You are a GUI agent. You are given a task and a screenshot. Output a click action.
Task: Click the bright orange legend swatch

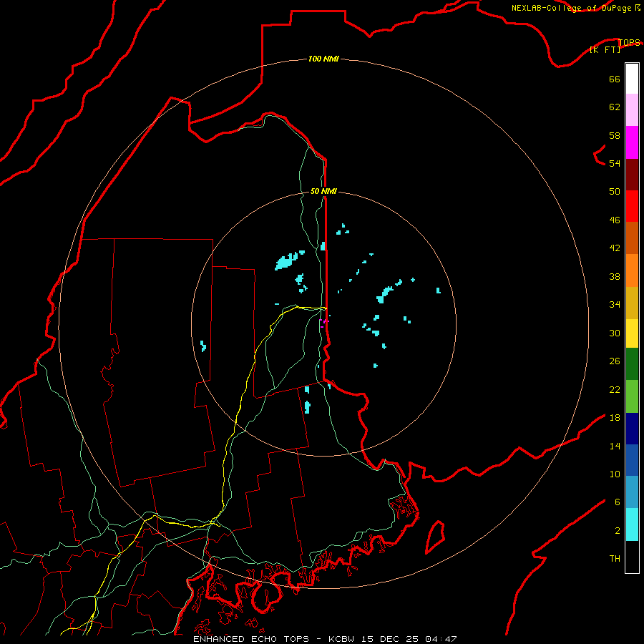(x=632, y=270)
